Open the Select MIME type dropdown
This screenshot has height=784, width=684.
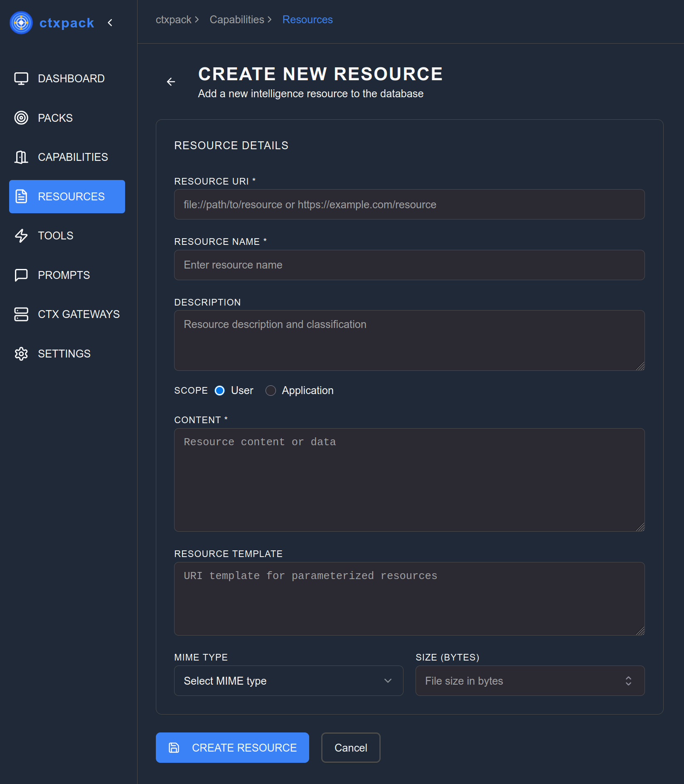click(288, 681)
